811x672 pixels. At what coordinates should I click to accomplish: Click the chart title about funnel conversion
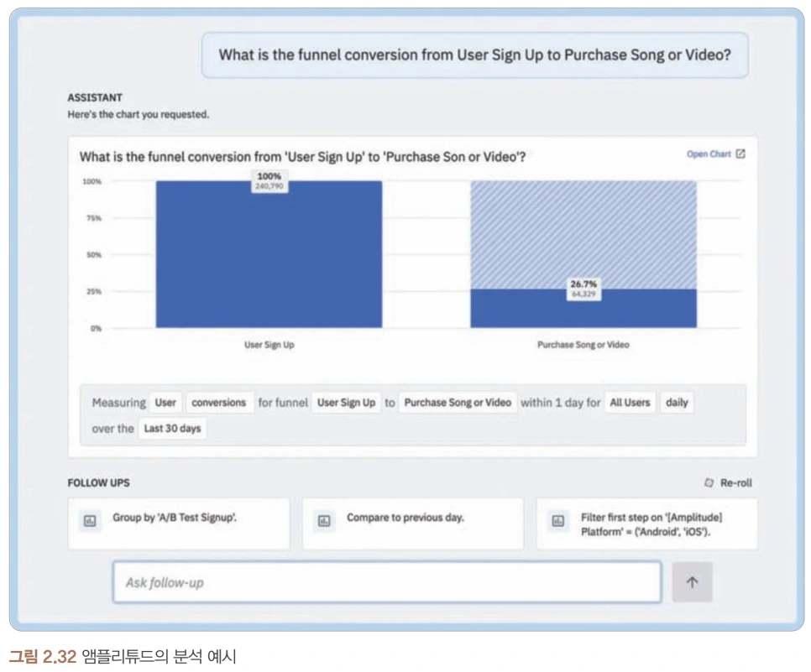pyautogui.click(x=302, y=157)
